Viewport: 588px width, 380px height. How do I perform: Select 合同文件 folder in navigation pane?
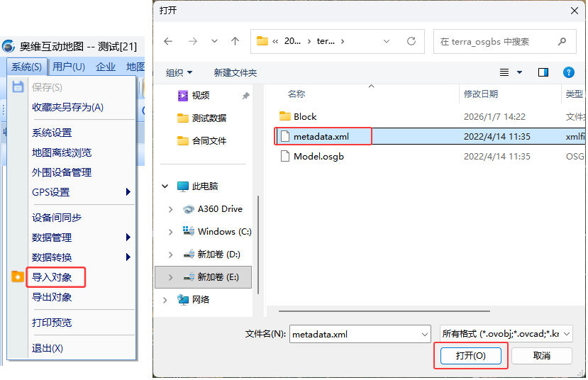(x=201, y=141)
